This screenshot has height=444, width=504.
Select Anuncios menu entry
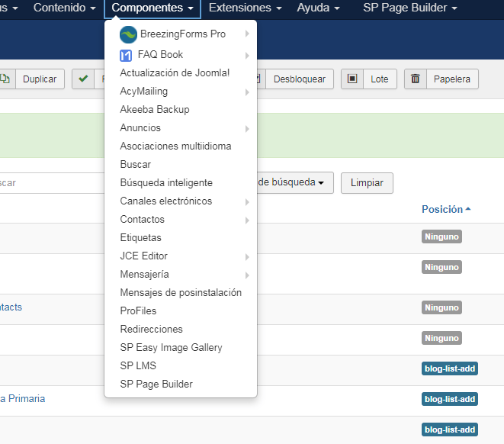[140, 128]
